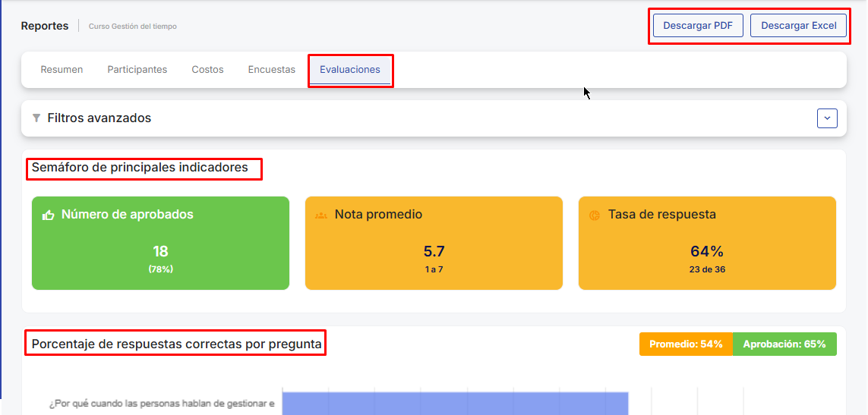
Task: Click the thumbs-up icon on Número de aprobados
Action: tap(49, 215)
